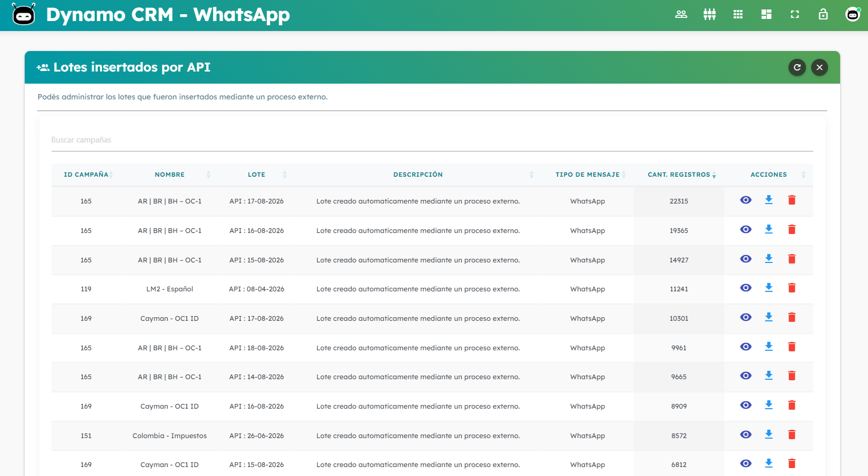Sort table by Acciones column
The height and width of the screenshot is (476, 868).
[769, 175]
